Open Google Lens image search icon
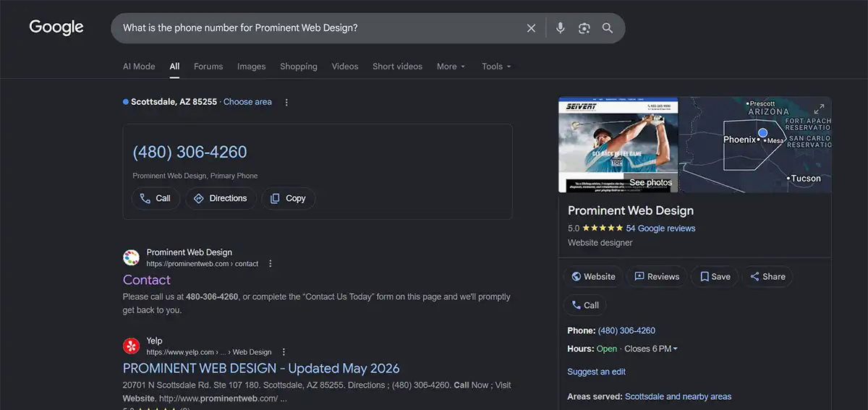868x410 pixels. tap(584, 28)
